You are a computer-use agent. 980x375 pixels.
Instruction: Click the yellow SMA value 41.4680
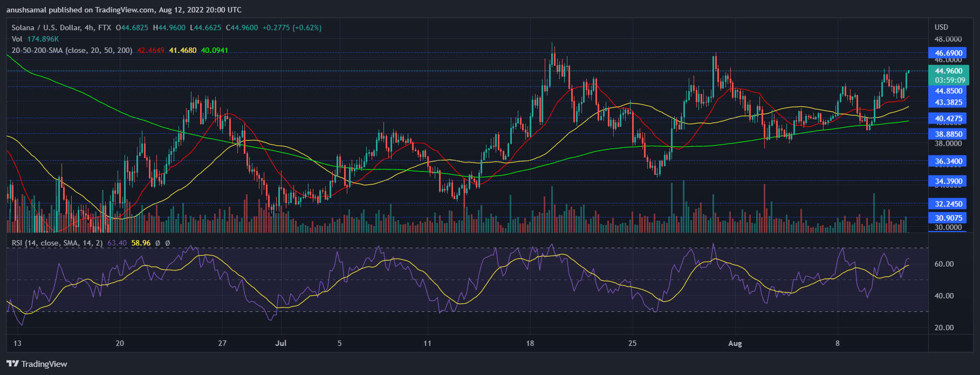(184, 50)
